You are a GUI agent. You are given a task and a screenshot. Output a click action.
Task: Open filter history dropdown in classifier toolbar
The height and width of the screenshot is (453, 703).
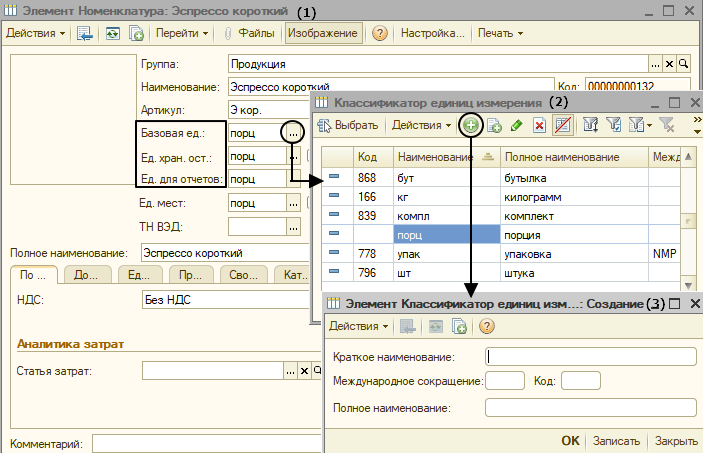[x=640, y=125]
